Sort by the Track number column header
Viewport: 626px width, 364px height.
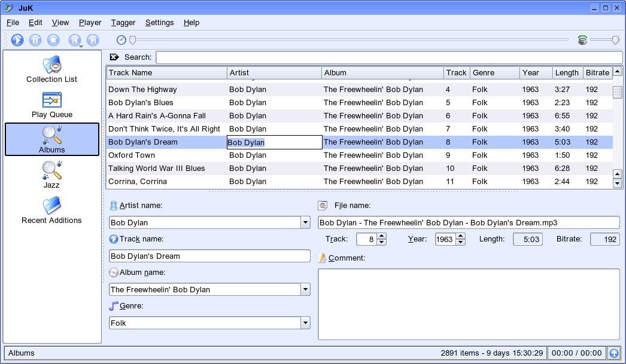click(457, 72)
